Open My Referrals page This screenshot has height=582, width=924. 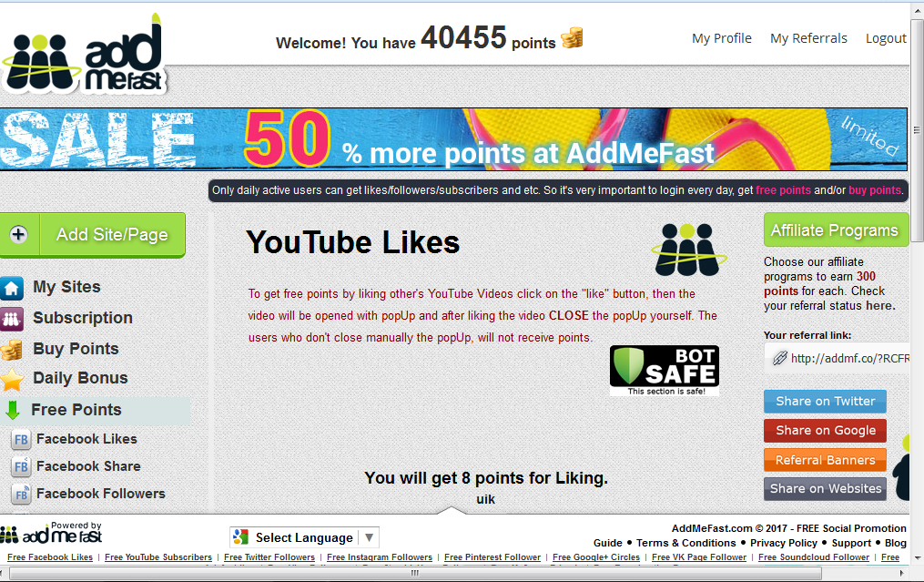(808, 38)
